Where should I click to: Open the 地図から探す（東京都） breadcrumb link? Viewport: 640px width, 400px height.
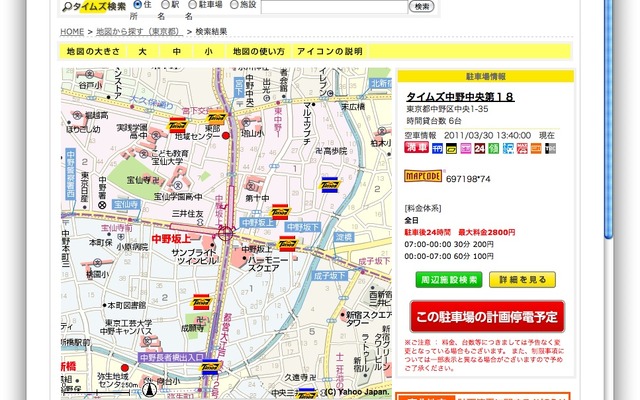139,31
